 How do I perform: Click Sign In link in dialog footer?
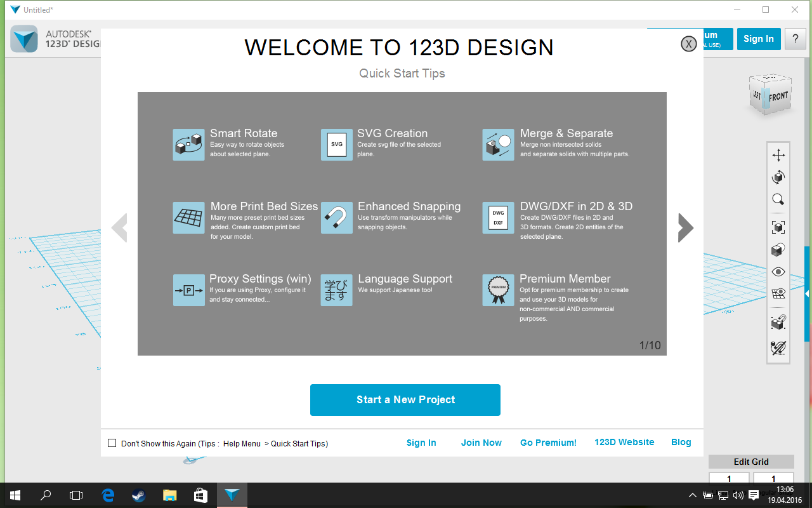(x=421, y=443)
